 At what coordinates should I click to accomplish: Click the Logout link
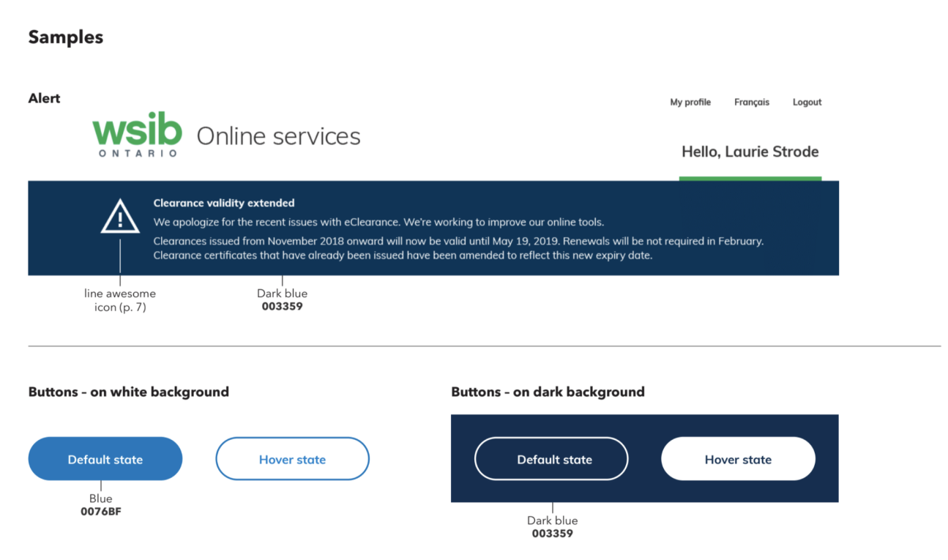click(807, 102)
